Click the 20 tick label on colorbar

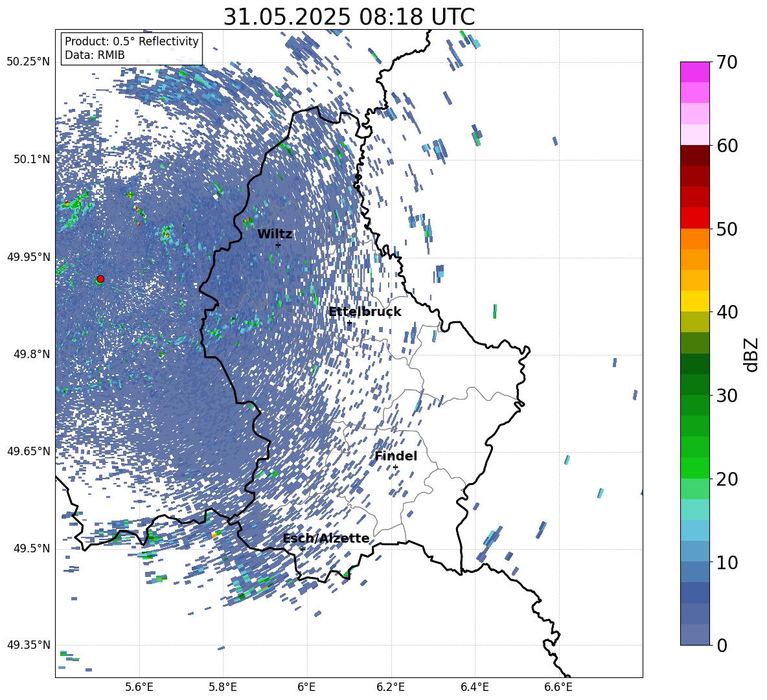pyautogui.click(x=727, y=479)
